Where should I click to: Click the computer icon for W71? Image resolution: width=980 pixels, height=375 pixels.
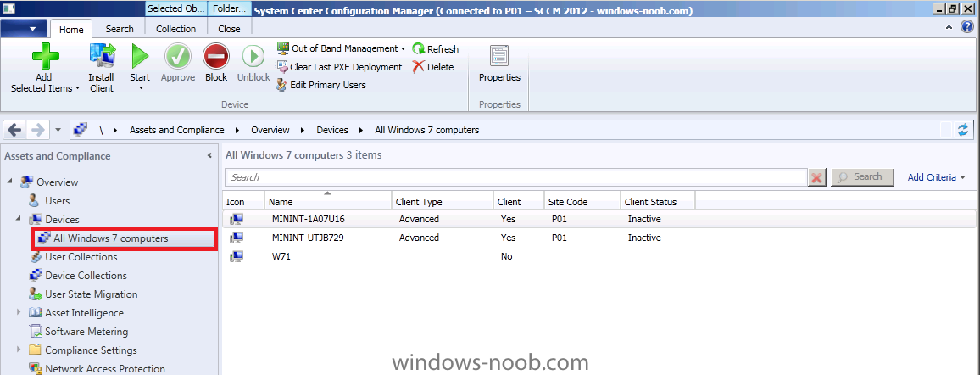pos(237,256)
